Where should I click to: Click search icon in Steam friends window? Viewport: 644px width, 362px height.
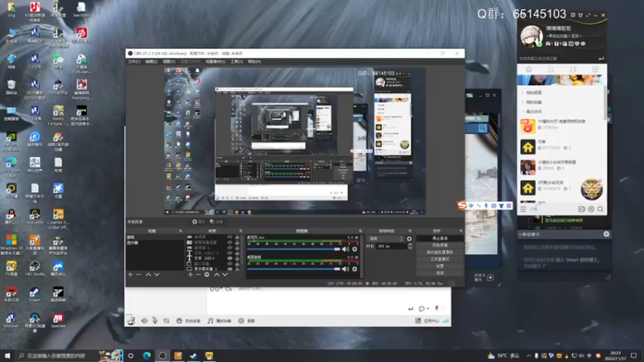(x=482, y=128)
